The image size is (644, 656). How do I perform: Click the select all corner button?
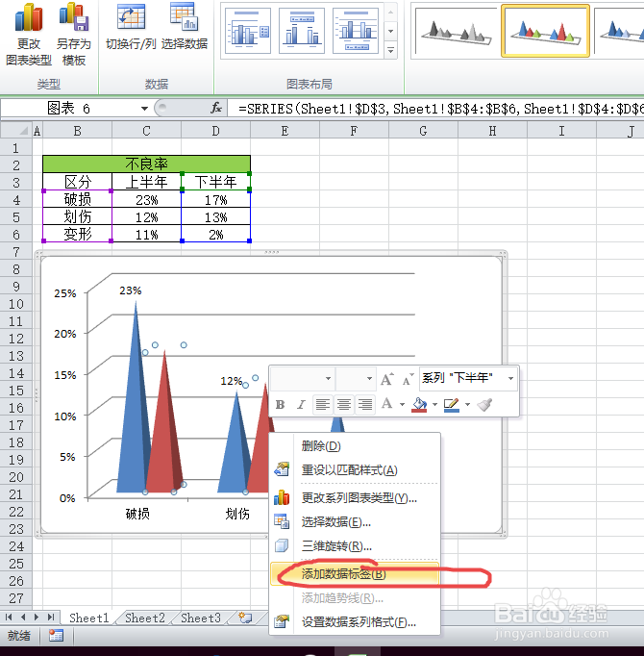(x=16, y=131)
